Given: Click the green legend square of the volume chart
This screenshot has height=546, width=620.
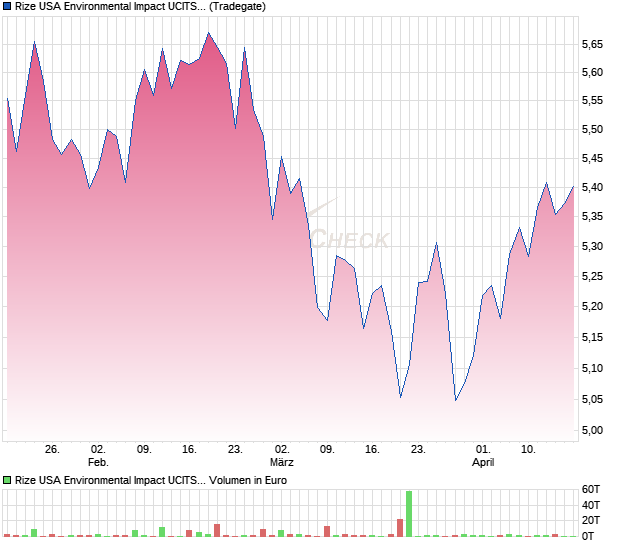Looking at the screenshot, I should 7,480.
